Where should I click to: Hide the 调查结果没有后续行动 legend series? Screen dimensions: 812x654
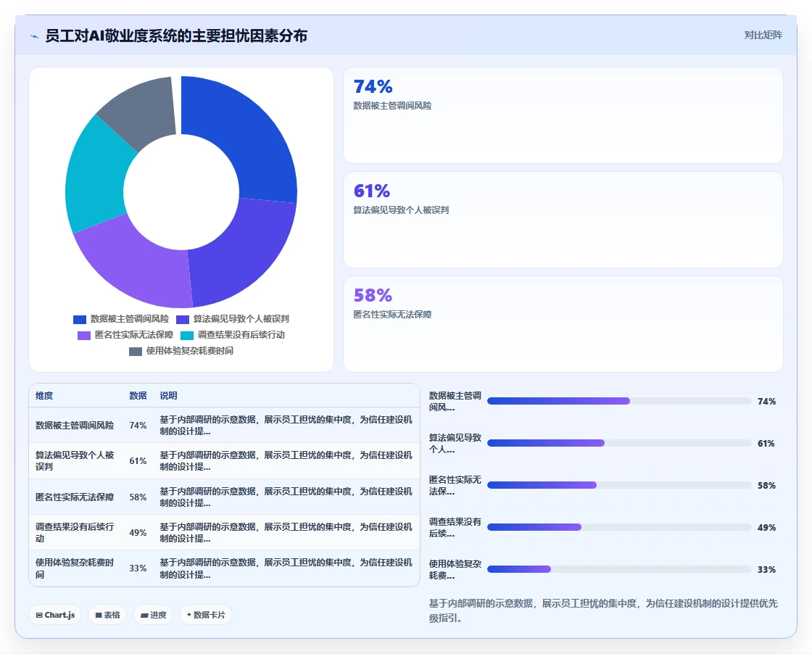(233, 335)
